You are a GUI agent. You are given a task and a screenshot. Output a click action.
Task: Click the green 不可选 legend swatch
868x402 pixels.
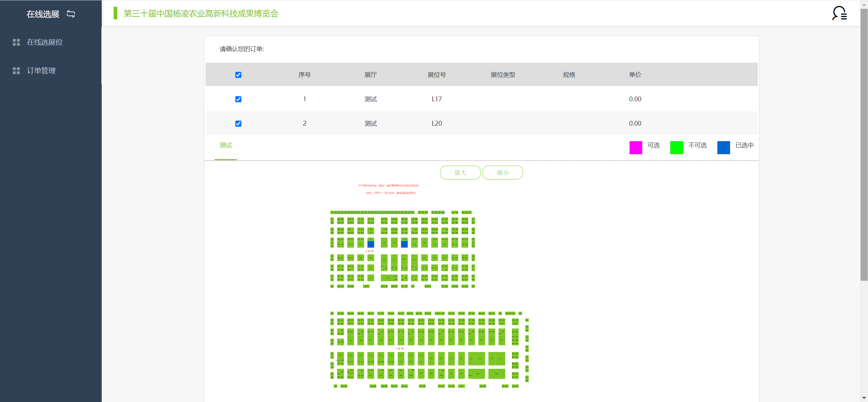tap(676, 148)
